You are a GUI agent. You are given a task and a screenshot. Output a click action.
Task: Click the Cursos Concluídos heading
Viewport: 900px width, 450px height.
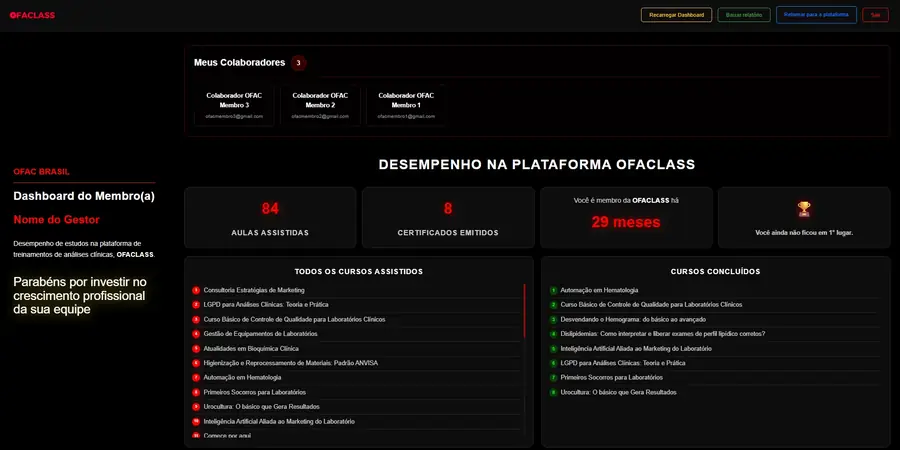click(715, 271)
